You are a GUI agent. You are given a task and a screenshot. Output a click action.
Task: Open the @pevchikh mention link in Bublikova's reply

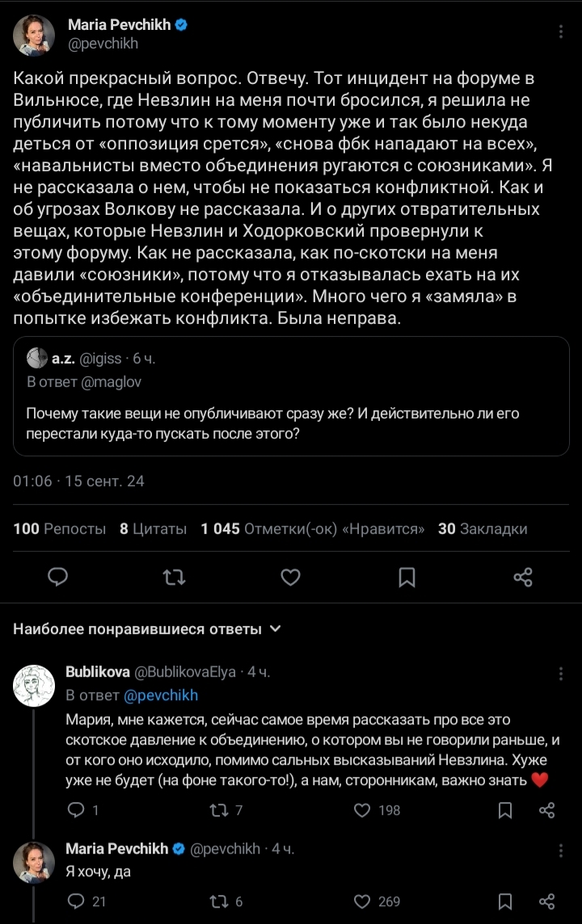160,695
